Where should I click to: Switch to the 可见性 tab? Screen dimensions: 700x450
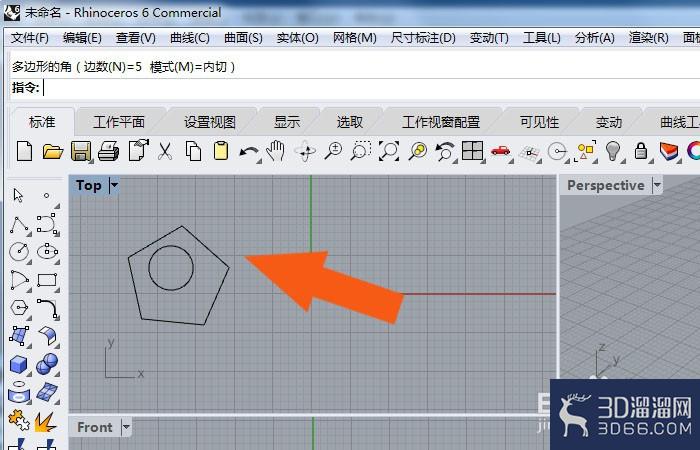tap(539, 122)
